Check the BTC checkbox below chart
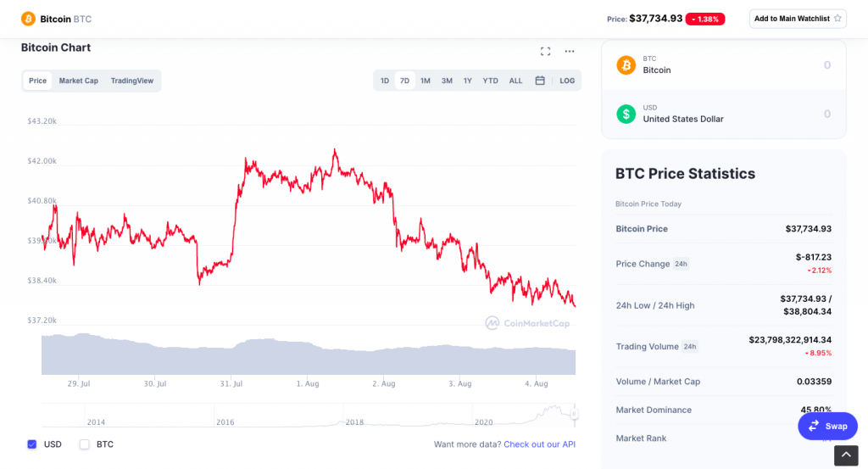 coord(84,444)
